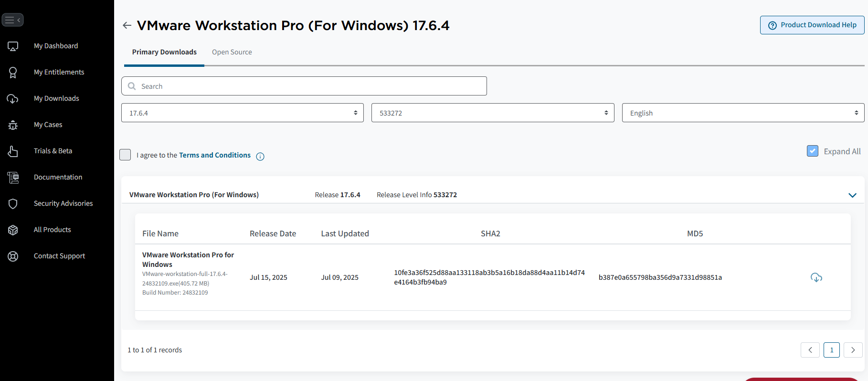Go to next page of records

(x=853, y=350)
